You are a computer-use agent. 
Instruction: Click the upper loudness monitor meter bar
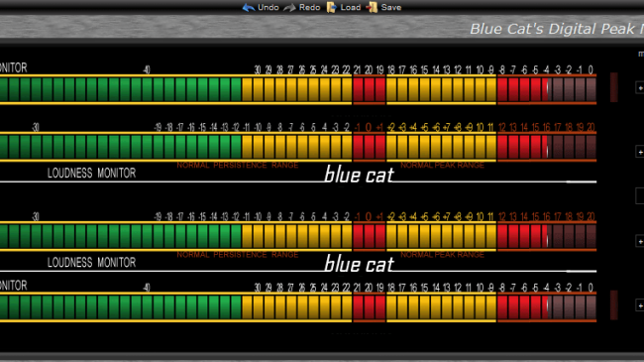point(298,147)
